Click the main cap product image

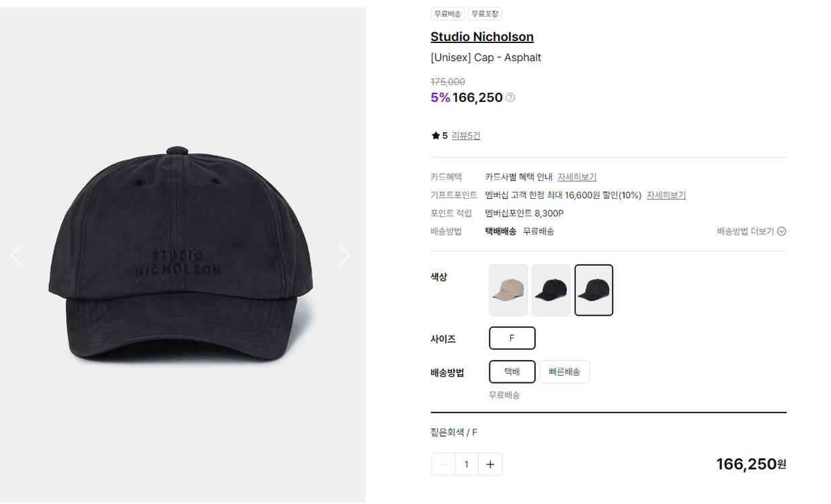[x=181, y=255]
